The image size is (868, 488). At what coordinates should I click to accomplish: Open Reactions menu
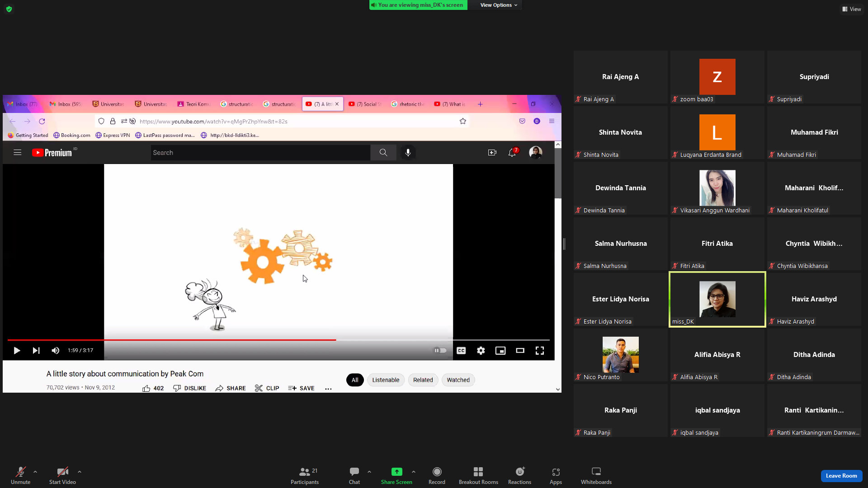point(520,475)
